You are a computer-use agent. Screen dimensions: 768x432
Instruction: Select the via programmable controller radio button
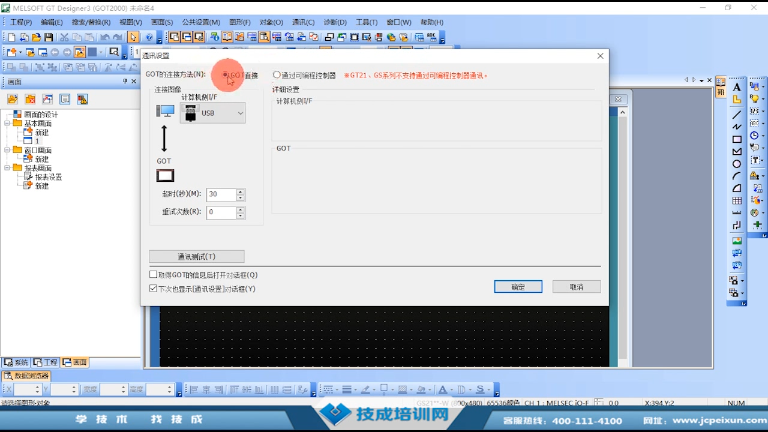277,75
